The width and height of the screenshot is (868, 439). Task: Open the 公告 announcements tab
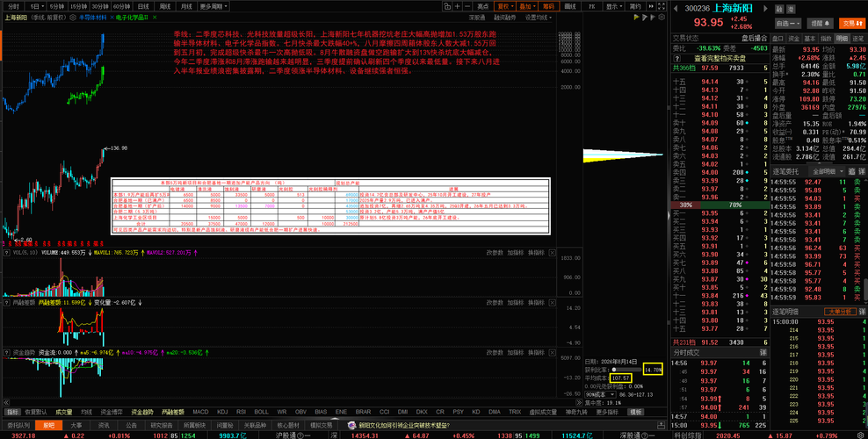point(131,425)
